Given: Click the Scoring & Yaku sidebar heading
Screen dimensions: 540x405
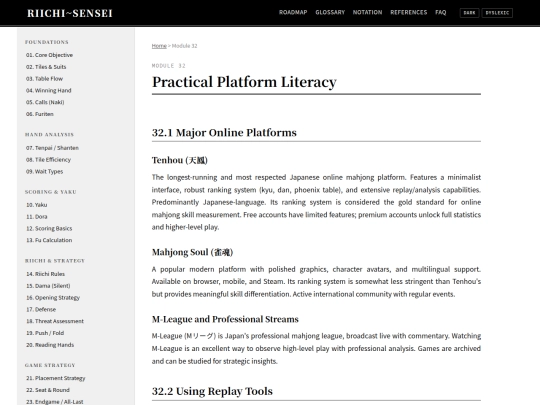Looking at the screenshot, I should tap(51, 192).
